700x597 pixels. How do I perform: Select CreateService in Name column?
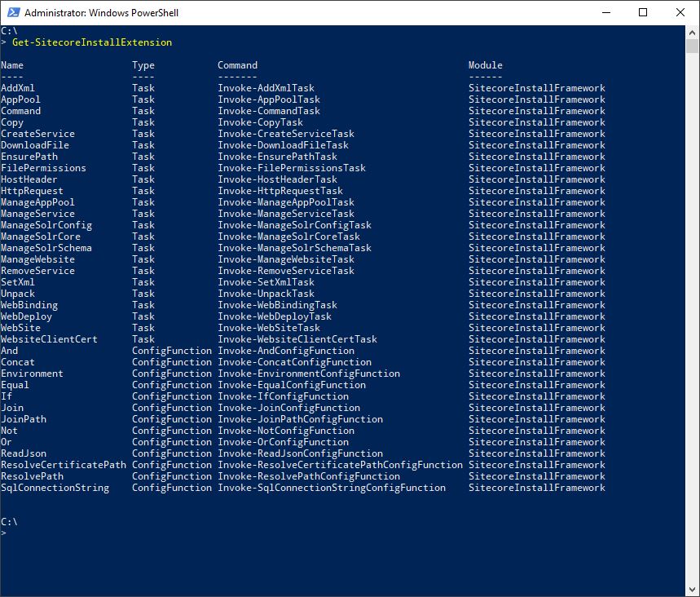[x=38, y=134]
